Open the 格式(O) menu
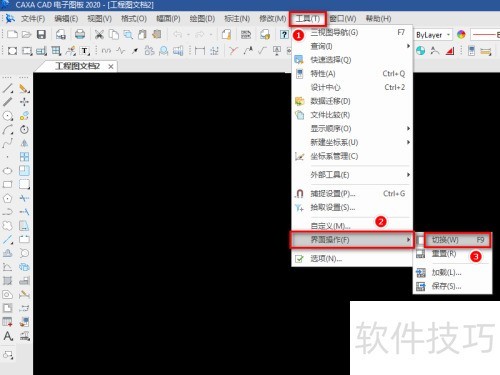The width and height of the screenshot is (500, 375). point(133,19)
